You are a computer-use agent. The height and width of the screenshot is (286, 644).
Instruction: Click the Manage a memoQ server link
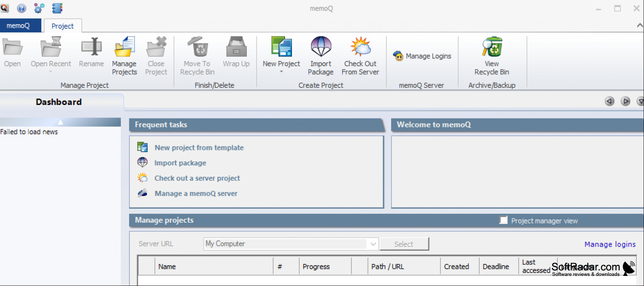(x=196, y=193)
